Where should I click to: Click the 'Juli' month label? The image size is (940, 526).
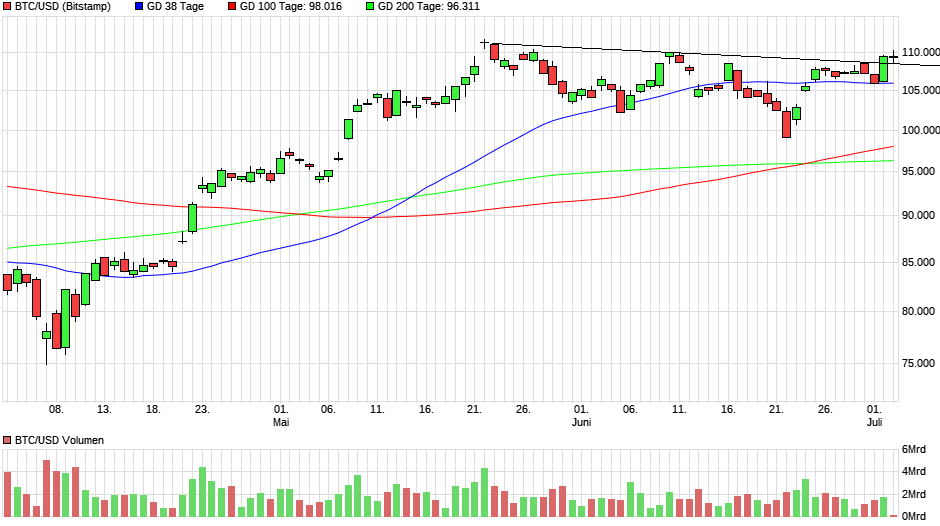point(875,422)
